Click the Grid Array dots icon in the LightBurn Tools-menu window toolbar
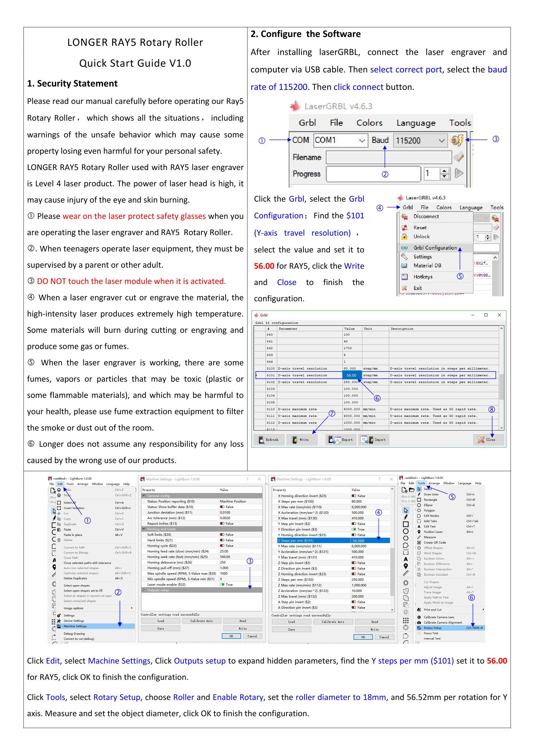 [x=406, y=620]
